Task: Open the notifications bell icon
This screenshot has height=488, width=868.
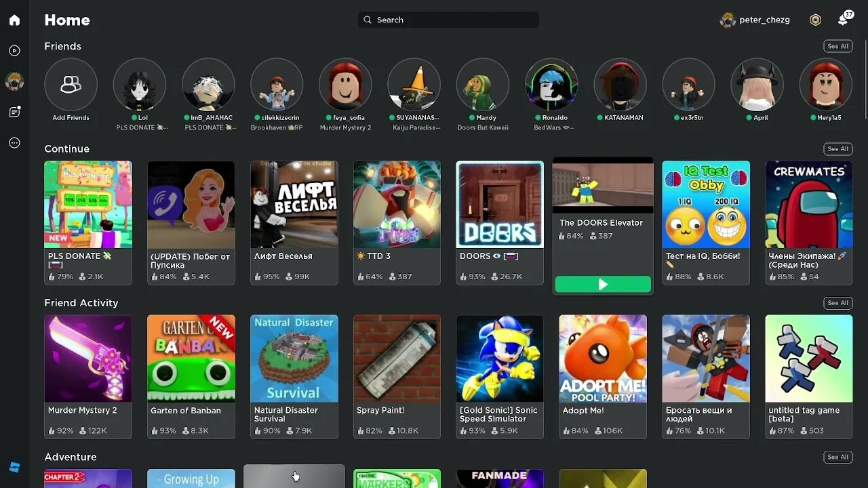Action: tap(843, 20)
